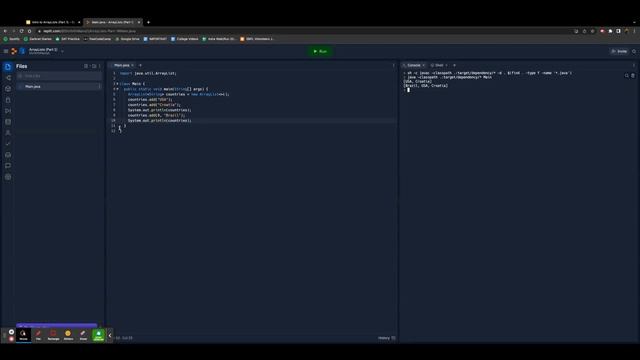Click the add folder icon in Files panel

[94, 66]
